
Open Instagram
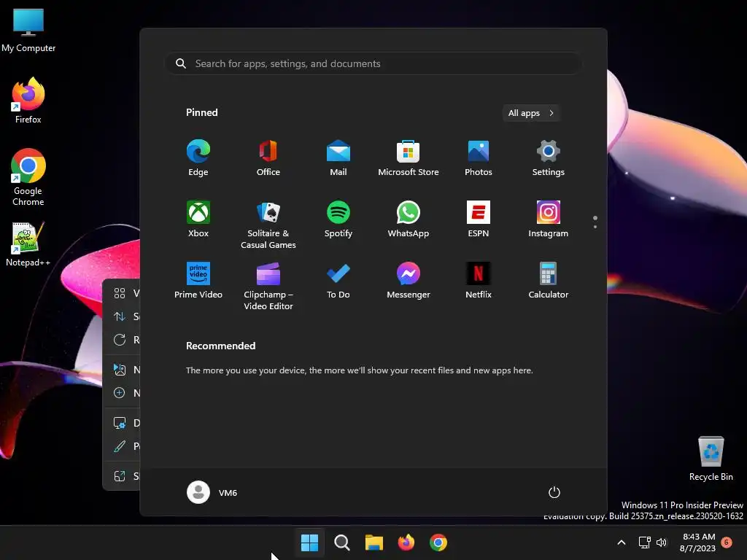click(x=549, y=219)
